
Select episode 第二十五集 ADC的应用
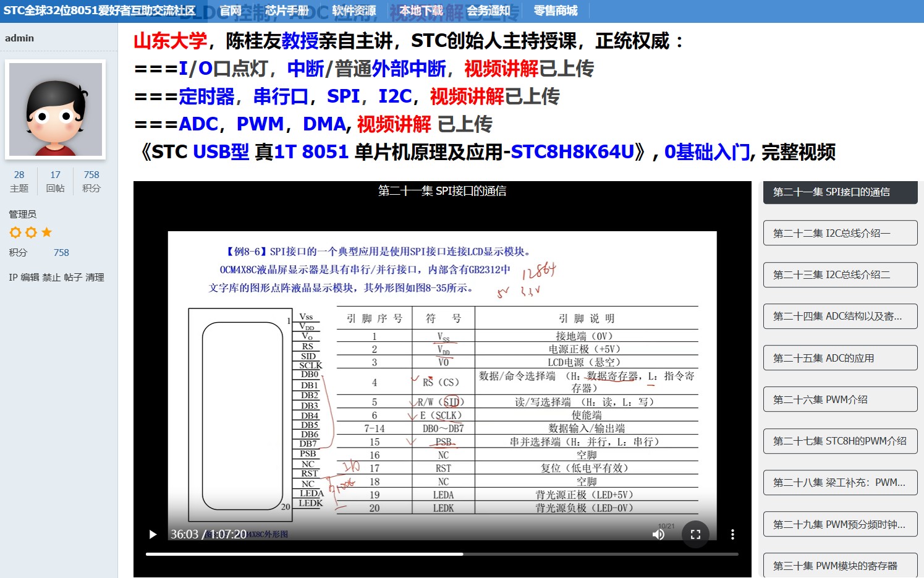(x=840, y=358)
